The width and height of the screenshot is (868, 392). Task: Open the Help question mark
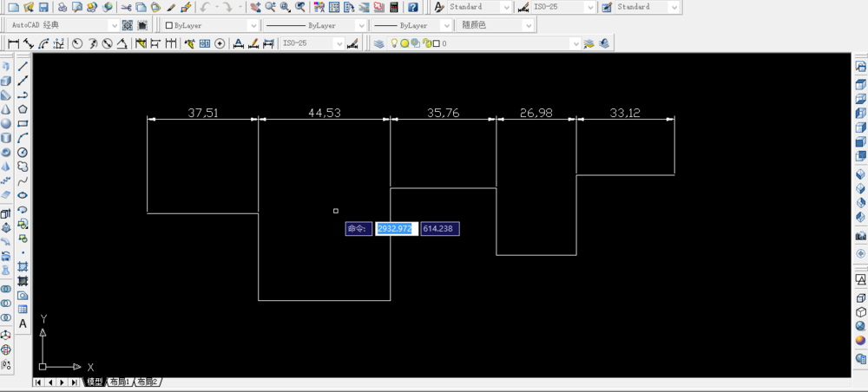coord(413,7)
